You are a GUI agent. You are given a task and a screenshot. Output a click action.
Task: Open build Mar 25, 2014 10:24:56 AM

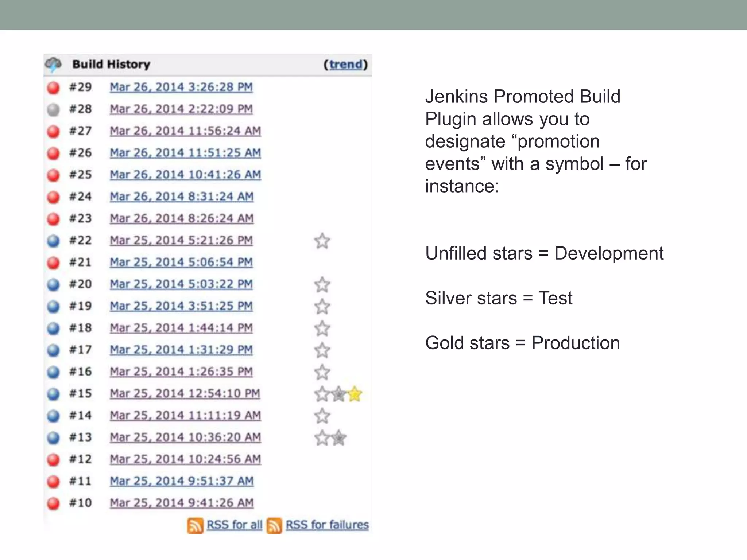click(185, 459)
